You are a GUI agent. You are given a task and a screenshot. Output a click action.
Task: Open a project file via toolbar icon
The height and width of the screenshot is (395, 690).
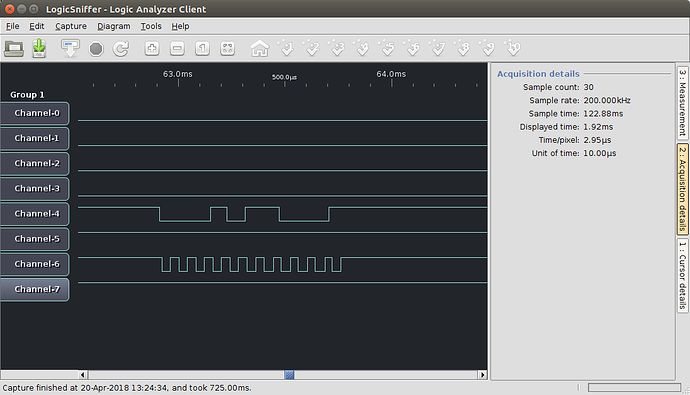click(14, 48)
